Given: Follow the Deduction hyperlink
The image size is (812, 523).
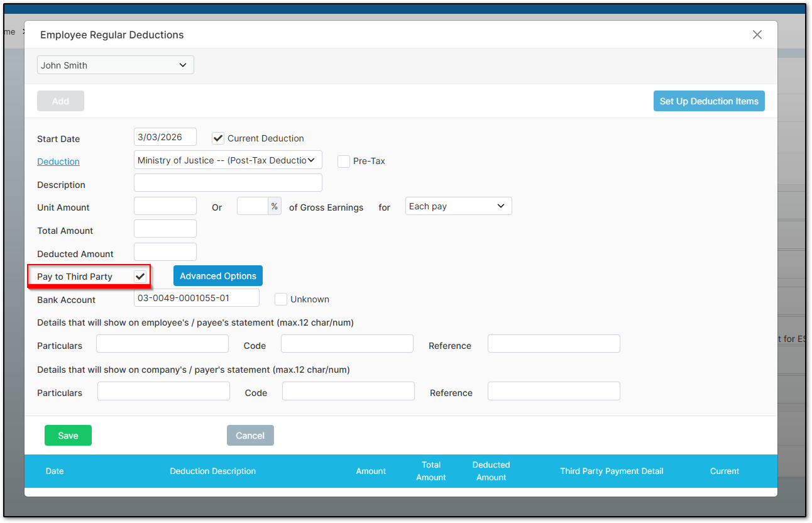Looking at the screenshot, I should point(58,161).
